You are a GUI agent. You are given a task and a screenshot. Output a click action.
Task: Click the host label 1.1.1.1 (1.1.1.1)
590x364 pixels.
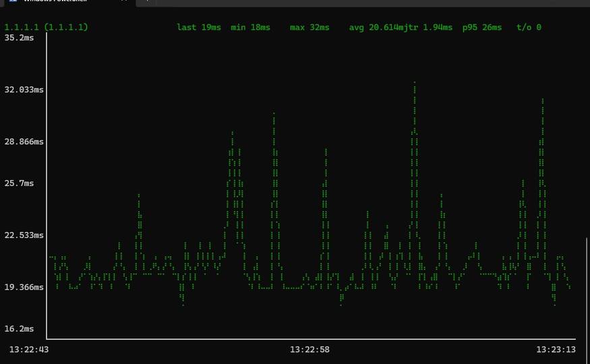[x=46, y=28]
